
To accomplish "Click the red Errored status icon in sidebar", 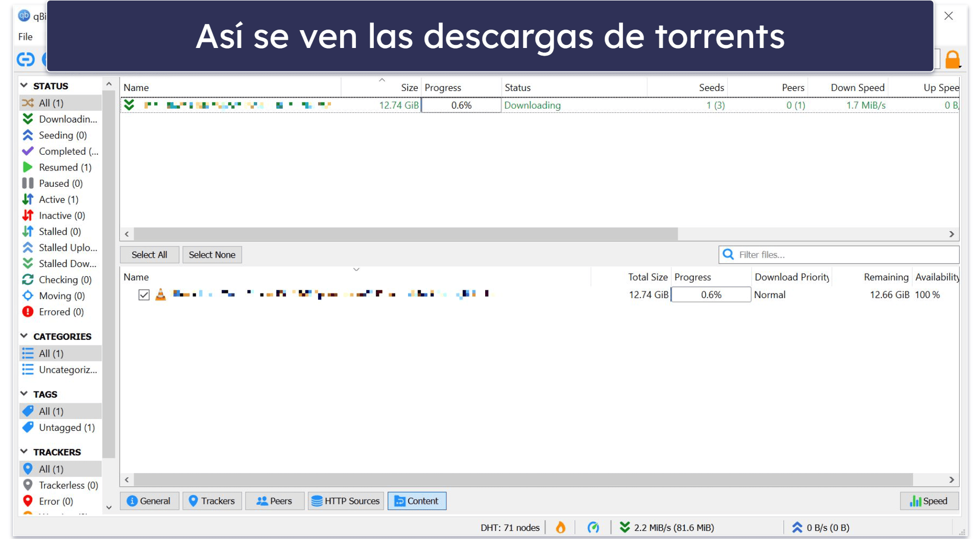I will point(28,312).
